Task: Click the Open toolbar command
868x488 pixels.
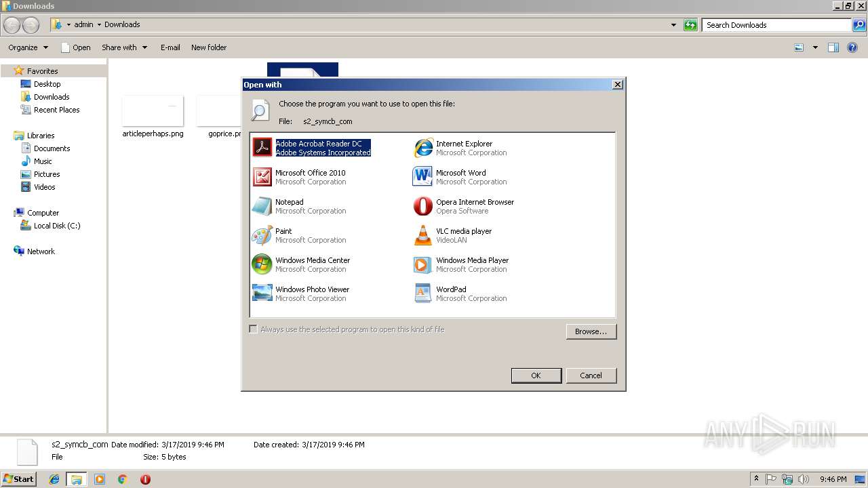Action: (x=75, y=47)
